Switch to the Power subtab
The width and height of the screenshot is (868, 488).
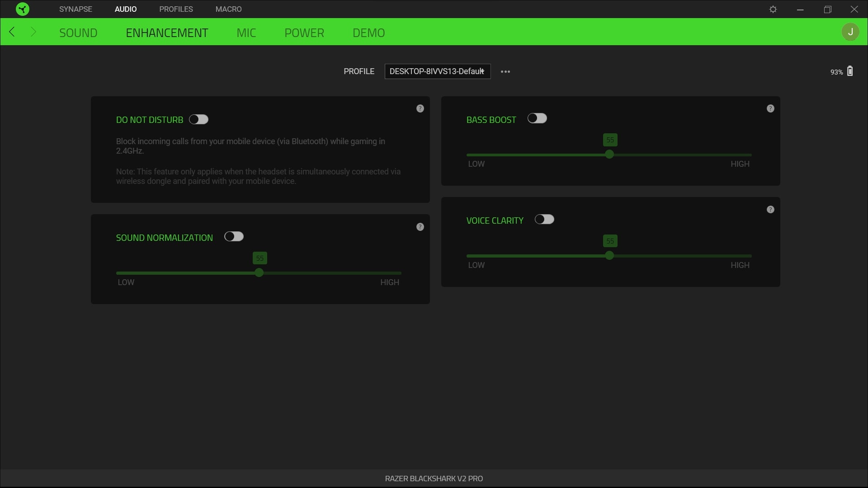[304, 33]
